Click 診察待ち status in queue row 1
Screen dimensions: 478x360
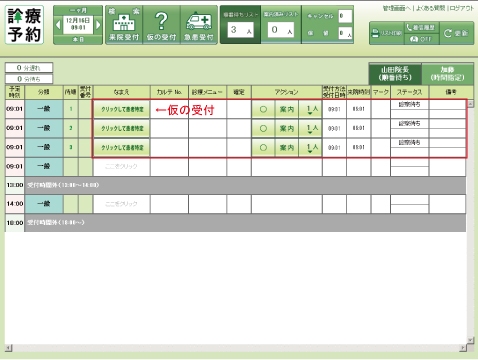click(x=410, y=104)
